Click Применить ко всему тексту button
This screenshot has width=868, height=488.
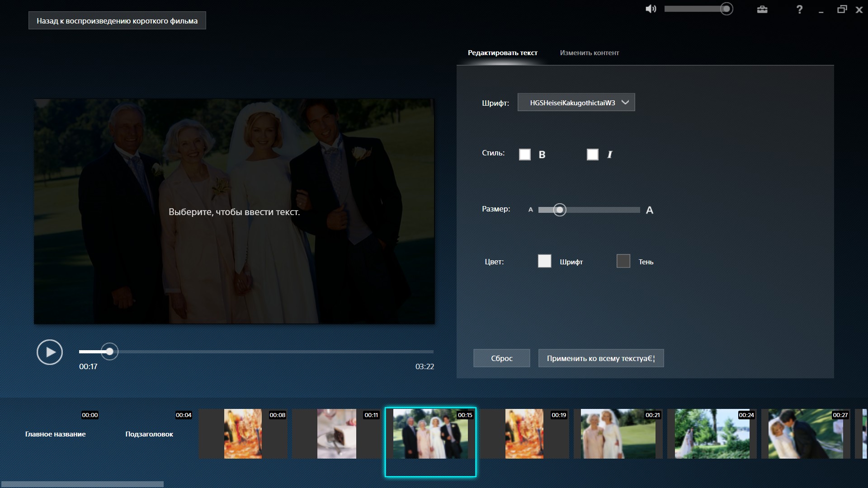(x=601, y=358)
